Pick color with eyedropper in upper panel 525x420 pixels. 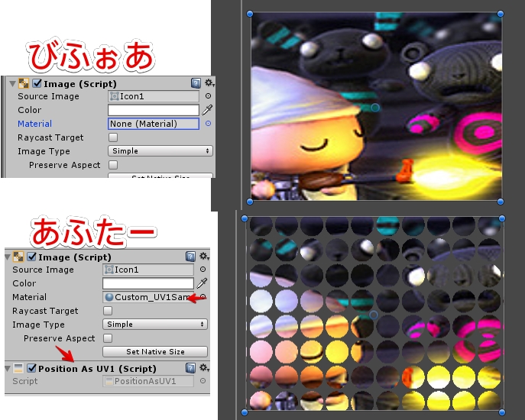[207, 110]
